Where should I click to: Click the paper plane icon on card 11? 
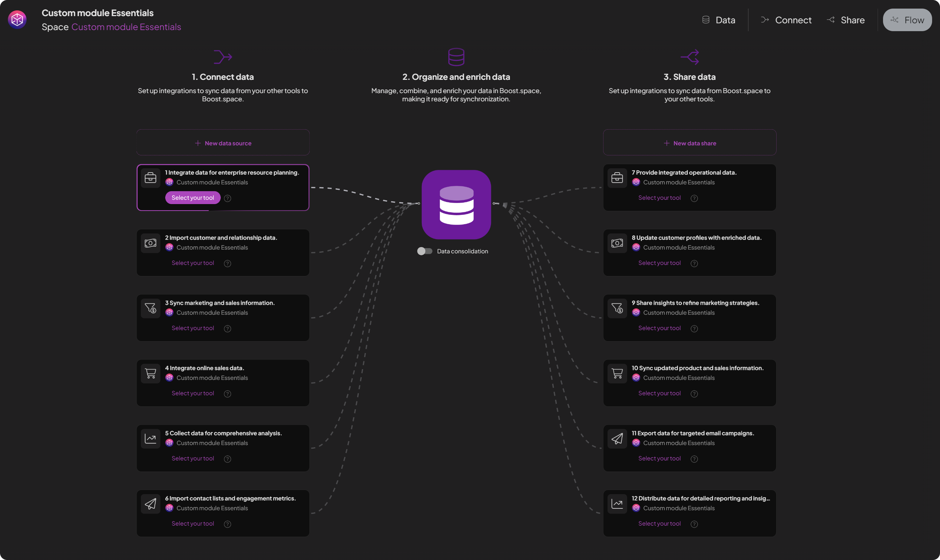point(617,439)
